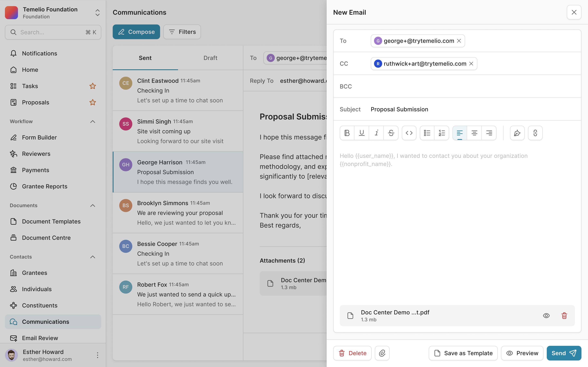Image resolution: width=588 pixels, height=367 pixels.
Task: Send the email
Action: click(564, 353)
